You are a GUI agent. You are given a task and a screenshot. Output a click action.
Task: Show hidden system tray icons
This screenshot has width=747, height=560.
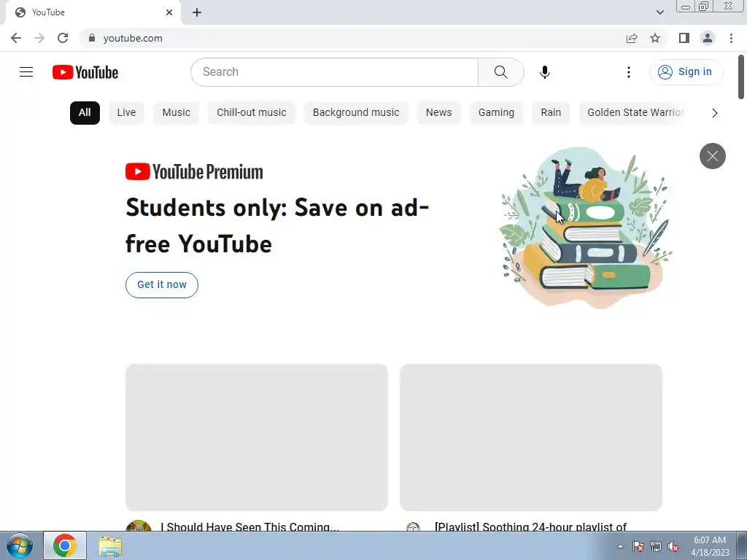(x=620, y=546)
